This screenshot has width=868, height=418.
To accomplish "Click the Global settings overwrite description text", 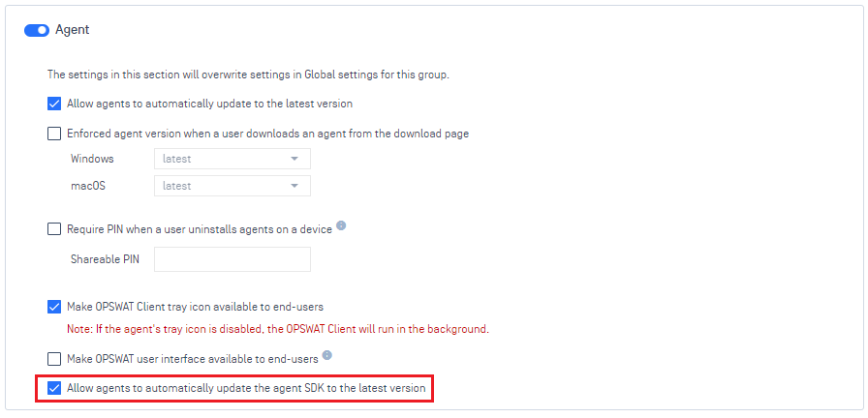I will [248, 75].
